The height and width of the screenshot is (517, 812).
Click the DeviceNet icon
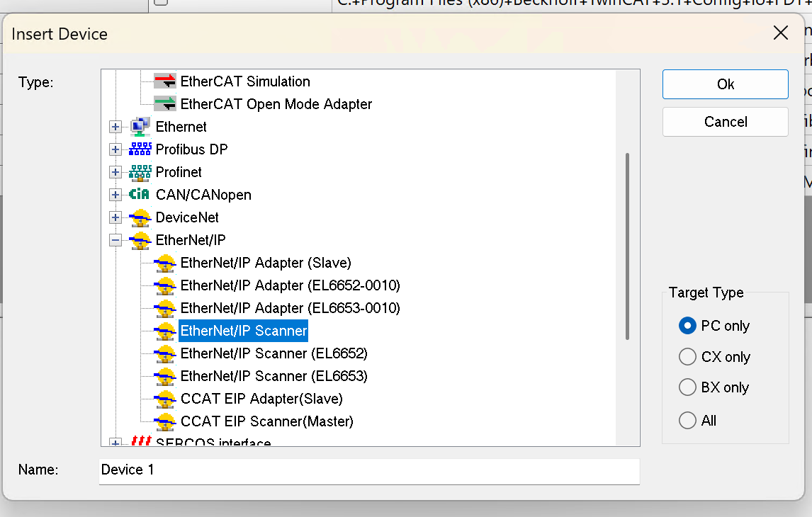pos(140,218)
